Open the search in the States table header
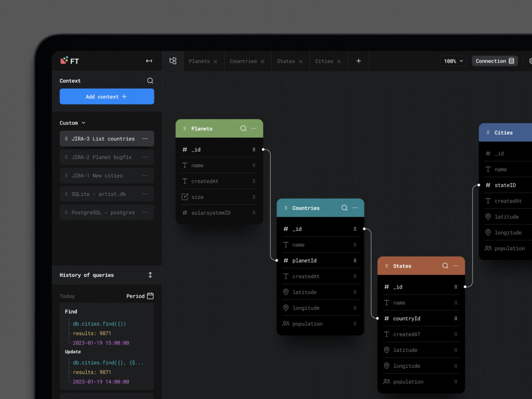 click(x=445, y=266)
